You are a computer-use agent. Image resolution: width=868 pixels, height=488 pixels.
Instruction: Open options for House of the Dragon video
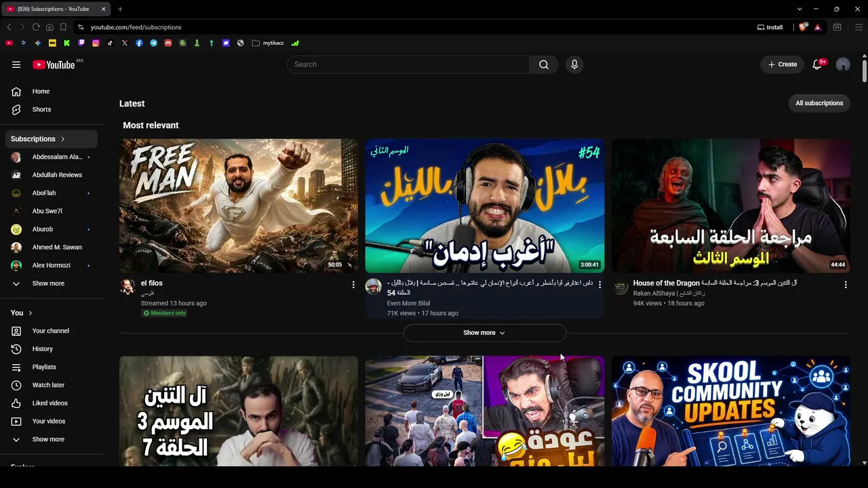(846, 285)
